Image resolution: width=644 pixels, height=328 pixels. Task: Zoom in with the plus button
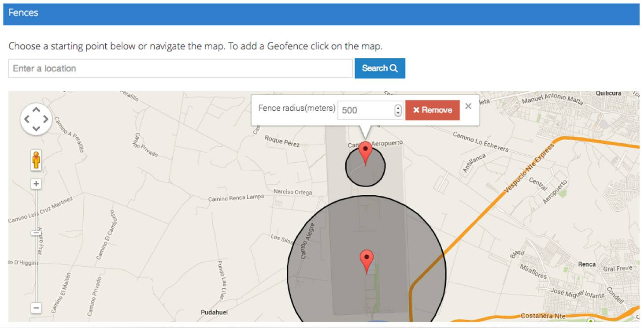tap(36, 184)
